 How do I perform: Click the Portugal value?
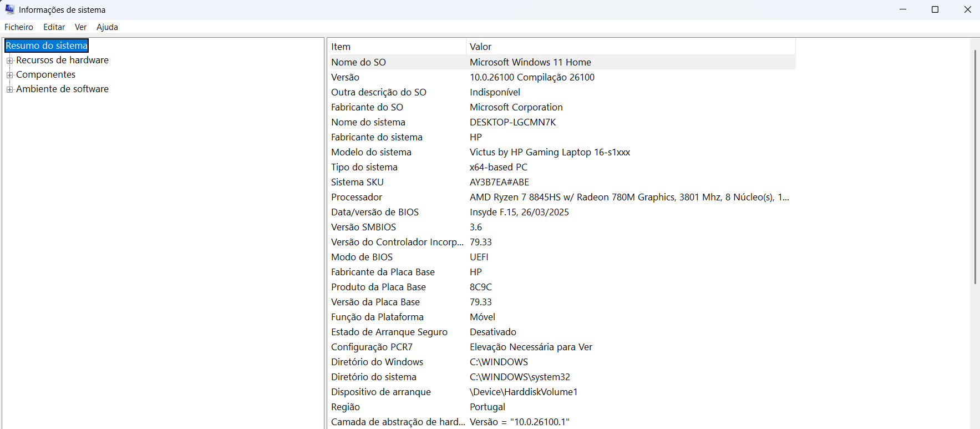click(487, 407)
